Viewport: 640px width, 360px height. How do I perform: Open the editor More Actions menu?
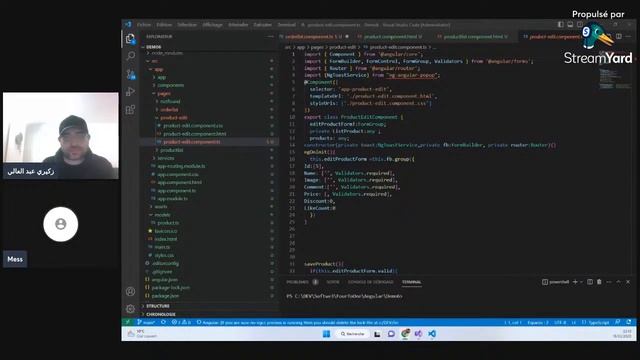coord(628,36)
